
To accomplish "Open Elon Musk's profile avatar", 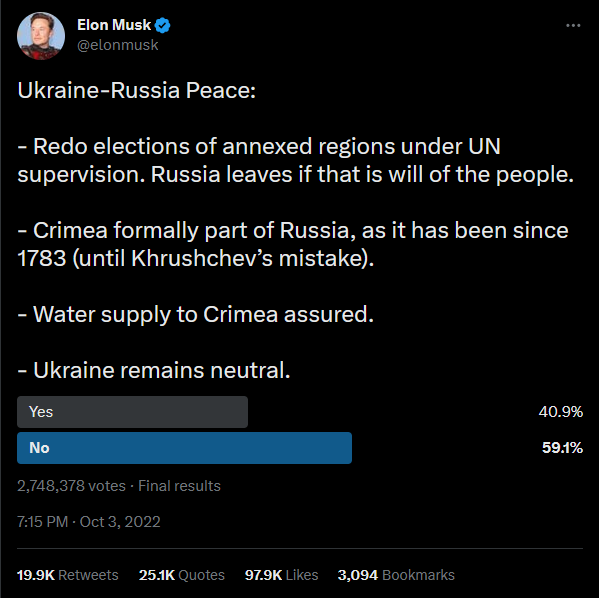I will tap(41, 36).
